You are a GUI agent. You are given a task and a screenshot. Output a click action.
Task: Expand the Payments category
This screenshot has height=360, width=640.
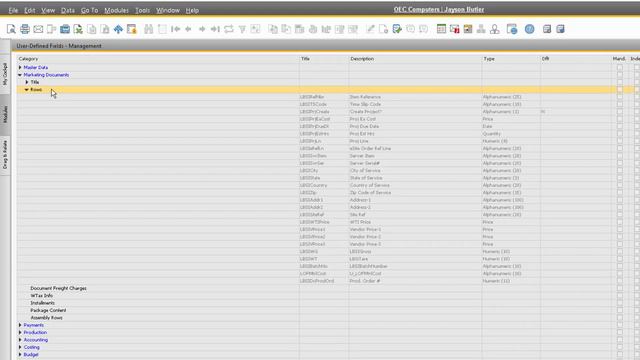tap(20, 325)
